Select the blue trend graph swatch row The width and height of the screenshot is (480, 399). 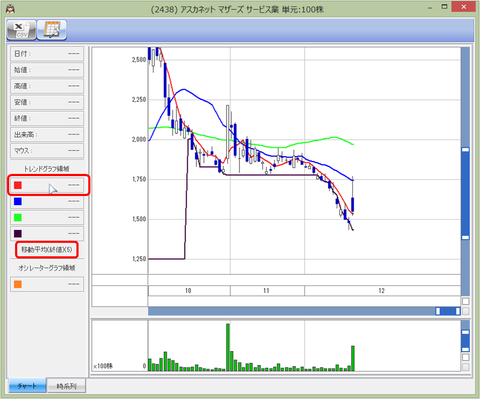pyautogui.click(x=47, y=201)
